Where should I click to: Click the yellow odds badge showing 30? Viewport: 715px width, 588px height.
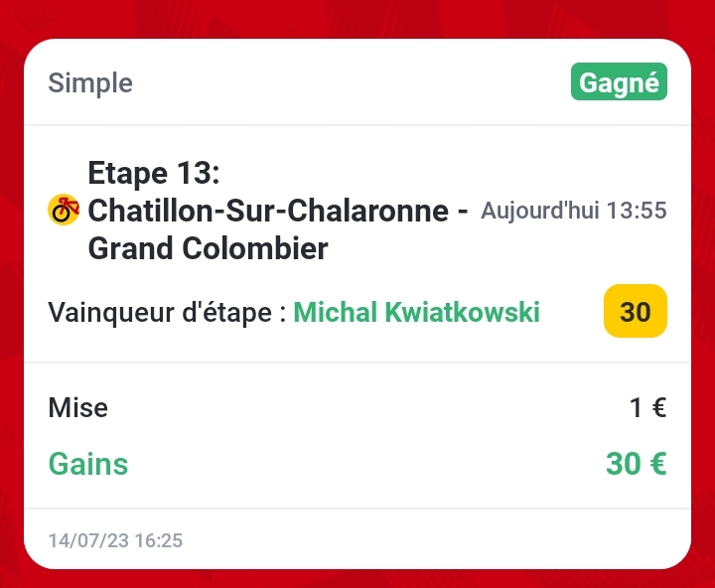pos(635,312)
